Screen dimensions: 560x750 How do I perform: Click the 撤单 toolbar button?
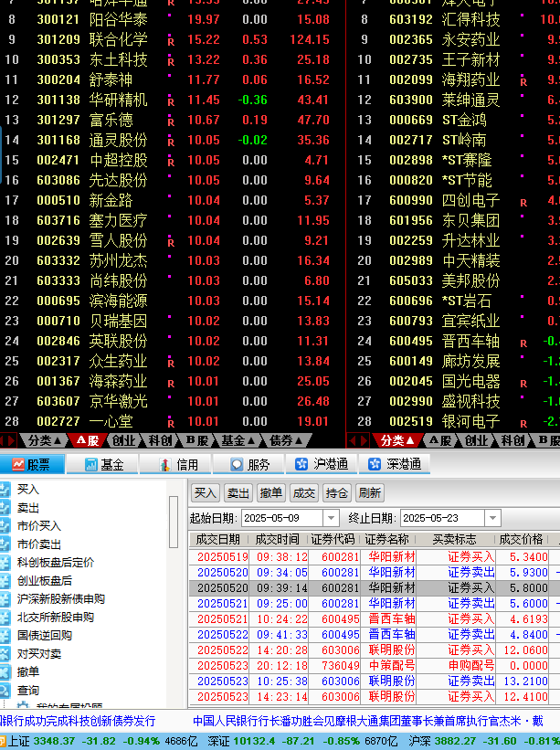coord(271,492)
